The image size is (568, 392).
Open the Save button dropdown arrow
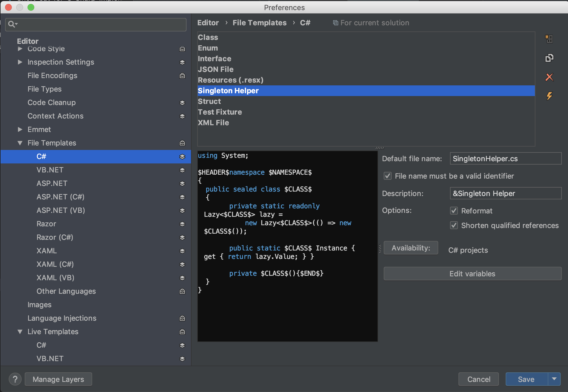pyautogui.click(x=554, y=379)
